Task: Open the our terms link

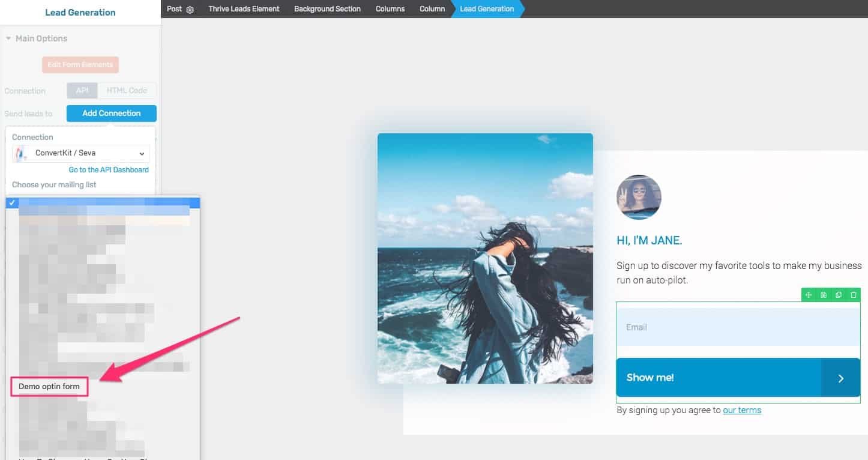Action: tap(742, 410)
